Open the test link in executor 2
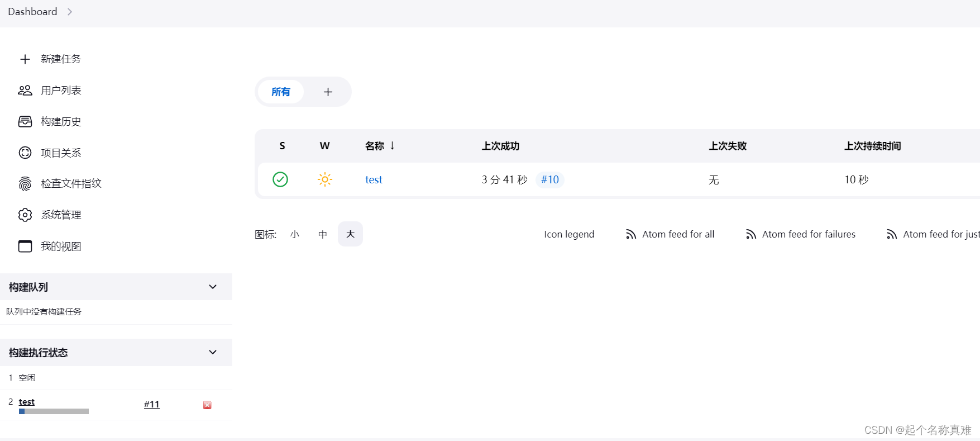Image resolution: width=980 pixels, height=441 pixels. click(x=26, y=402)
